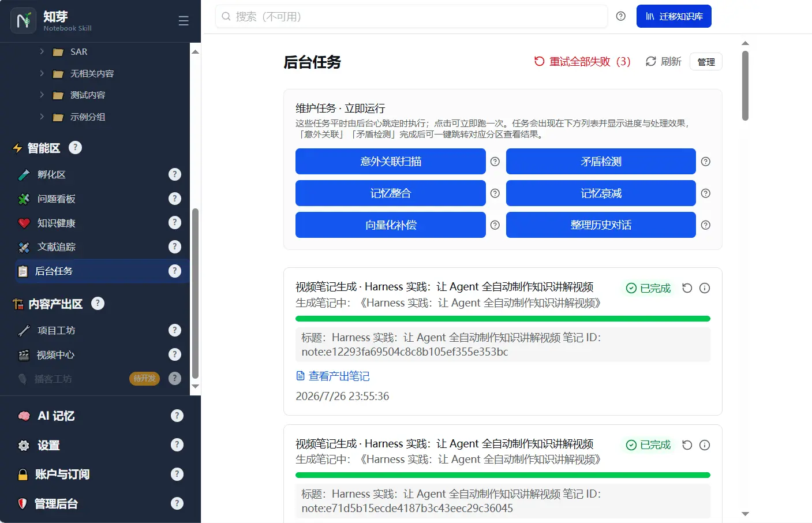
Task: Open 设置 section
Action: 48,445
